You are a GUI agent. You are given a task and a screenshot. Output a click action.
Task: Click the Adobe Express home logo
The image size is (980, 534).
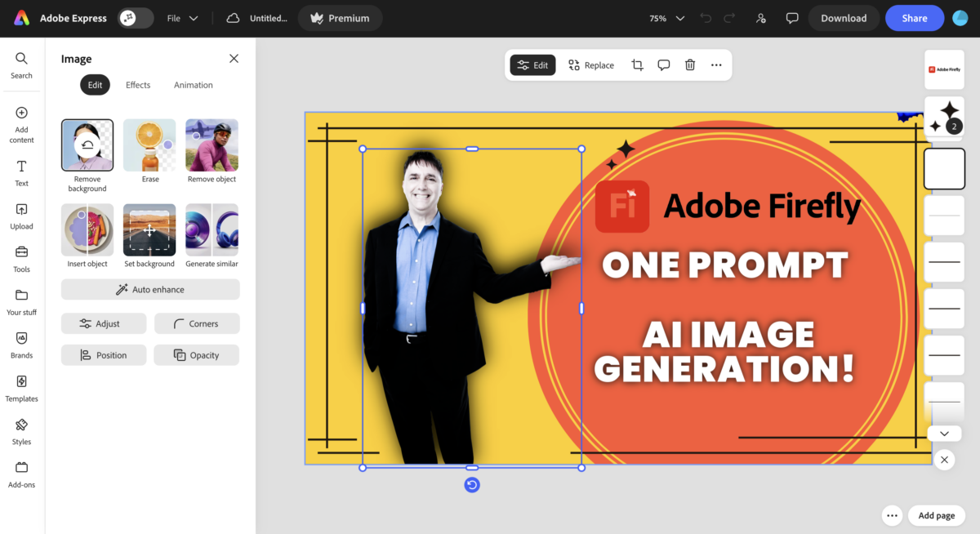(22, 18)
